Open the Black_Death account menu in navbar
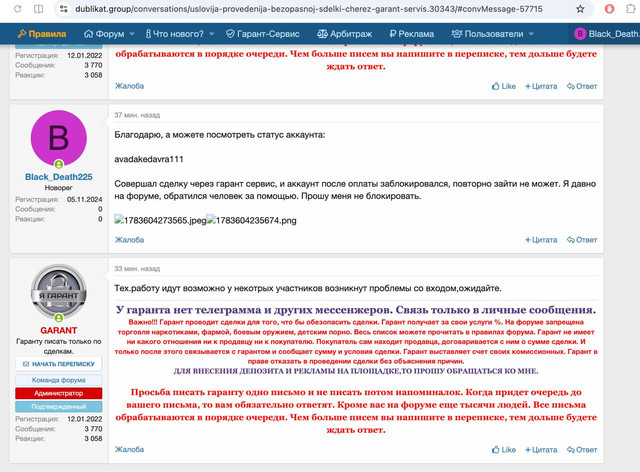 607,34
